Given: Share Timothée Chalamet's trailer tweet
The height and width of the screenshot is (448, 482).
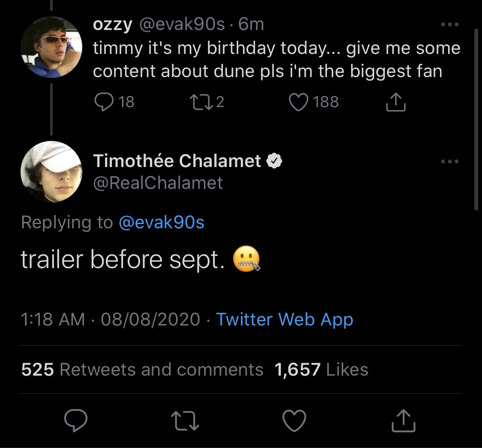Looking at the screenshot, I should click(404, 420).
